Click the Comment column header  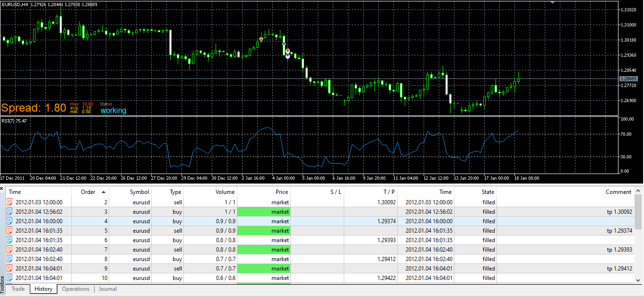(618, 192)
